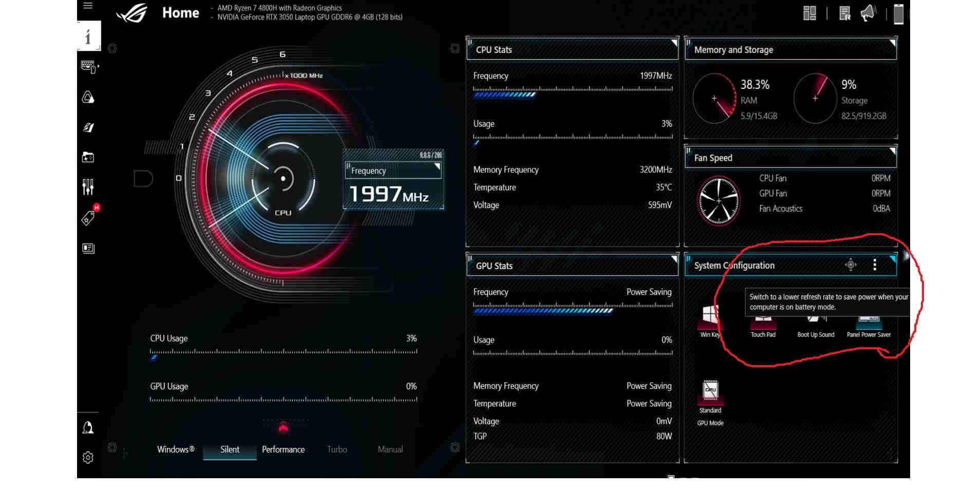Collapse the Memory and Storage panel corner arrow

click(x=893, y=43)
